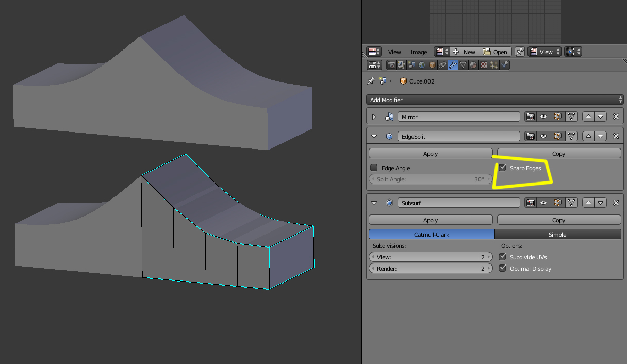Remove the EdgeSplit modifier with X
This screenshot has height=364, width=627.
(616, 136)
